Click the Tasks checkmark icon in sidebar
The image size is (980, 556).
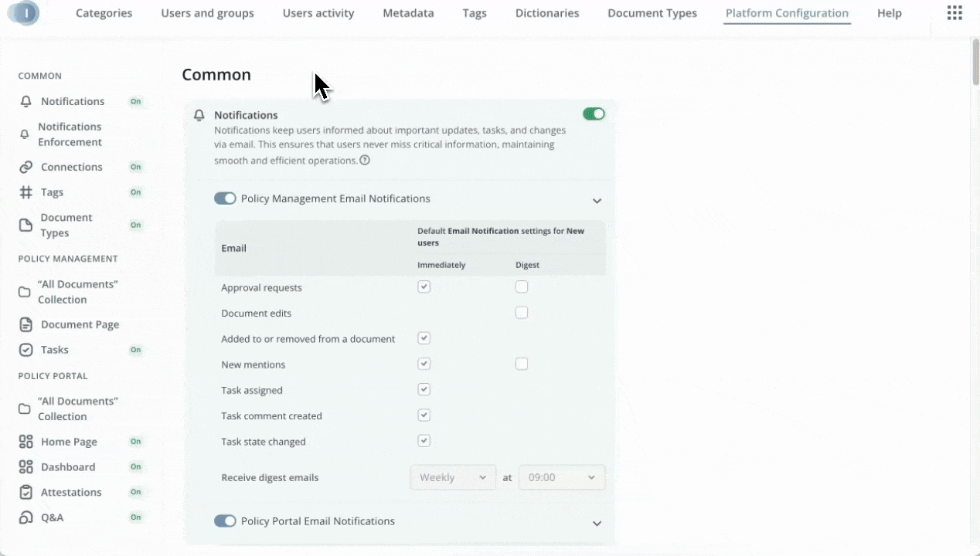[x=26, y=350]
